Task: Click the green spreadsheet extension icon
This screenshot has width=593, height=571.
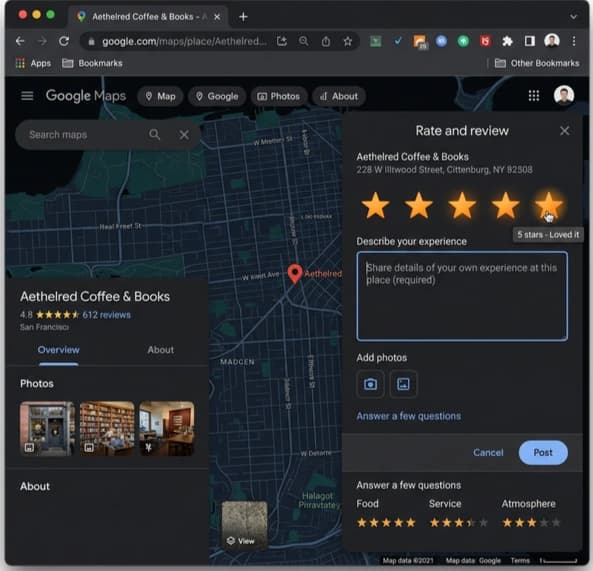Action: point(375,41)
